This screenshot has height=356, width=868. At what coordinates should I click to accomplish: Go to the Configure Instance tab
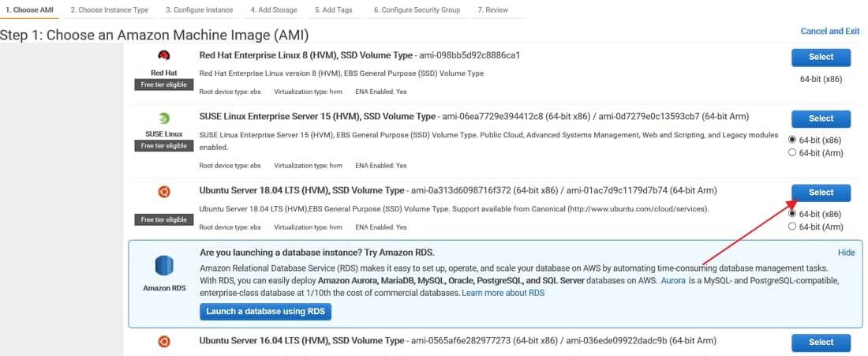(x=200, y=10)
